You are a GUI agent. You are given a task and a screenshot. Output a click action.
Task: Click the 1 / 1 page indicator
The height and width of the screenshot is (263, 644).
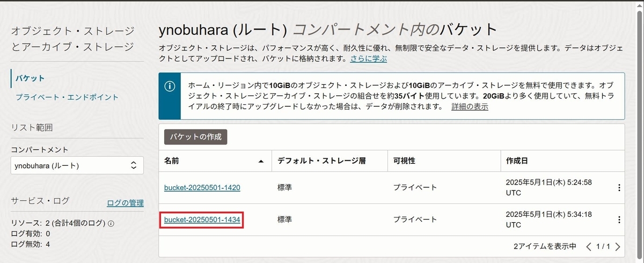[x=603, y=246]
